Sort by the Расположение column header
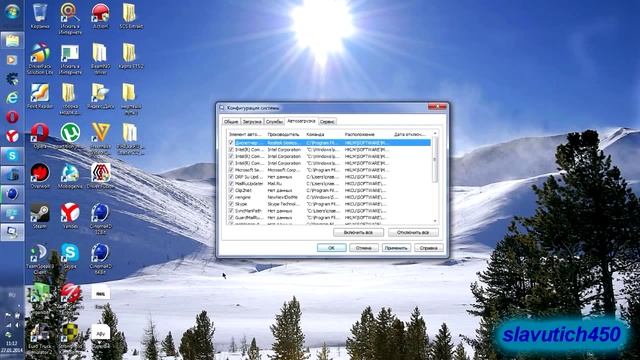Image resolution: width=640 pixels, height=360 pixels. click(367, 134)
